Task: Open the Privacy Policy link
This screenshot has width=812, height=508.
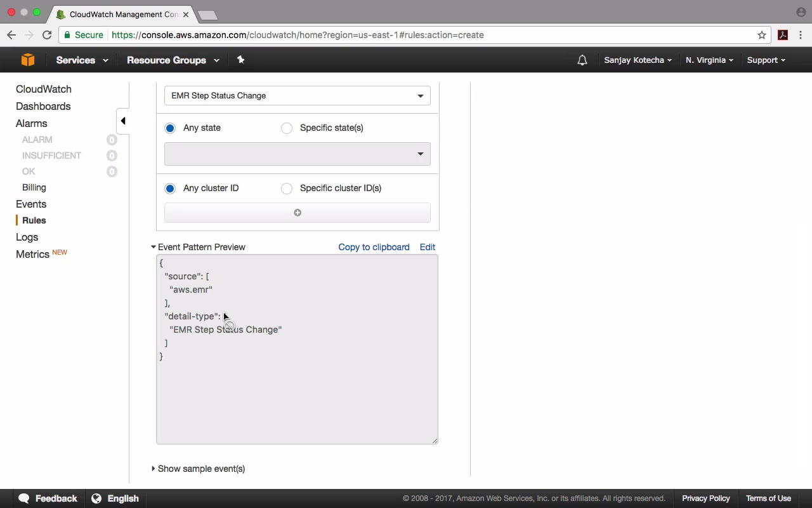Action: (x=706, y=498)
